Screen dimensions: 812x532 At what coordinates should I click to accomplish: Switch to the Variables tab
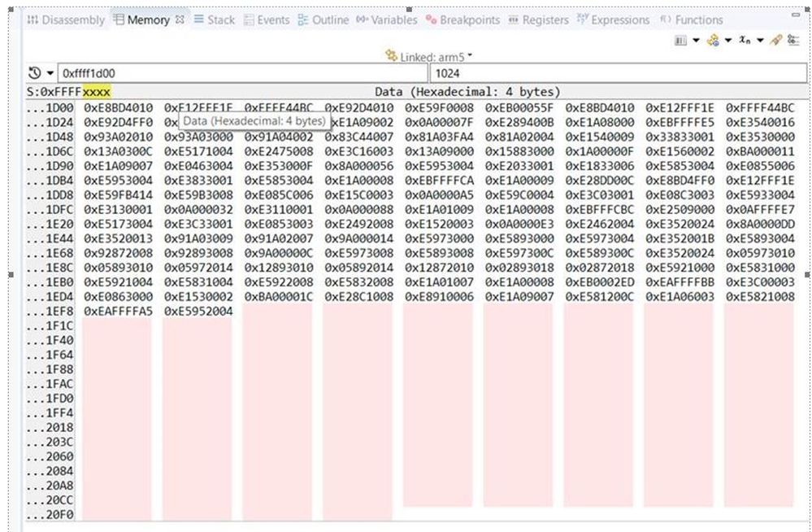pyautogui.click(x=387, y=20)
